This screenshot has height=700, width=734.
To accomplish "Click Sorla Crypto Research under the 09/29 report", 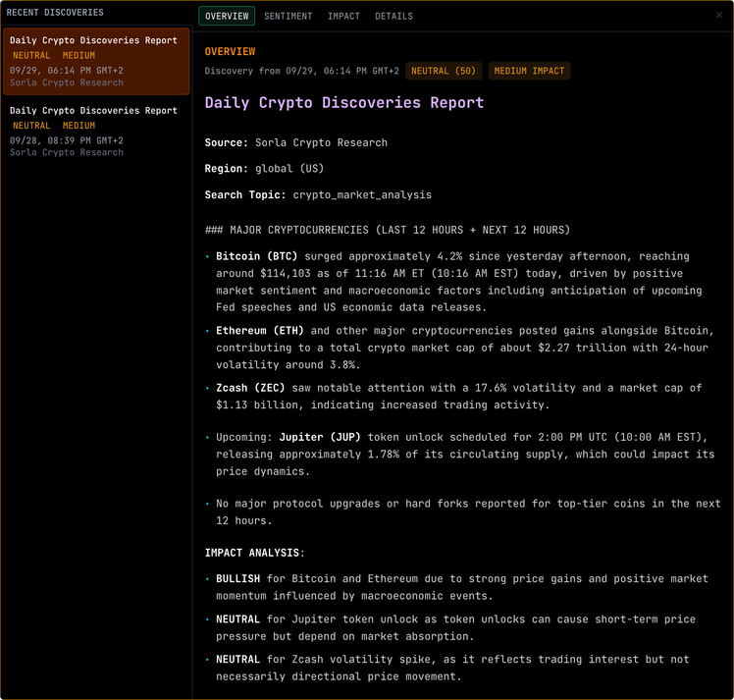I will [x=67, y=82].
